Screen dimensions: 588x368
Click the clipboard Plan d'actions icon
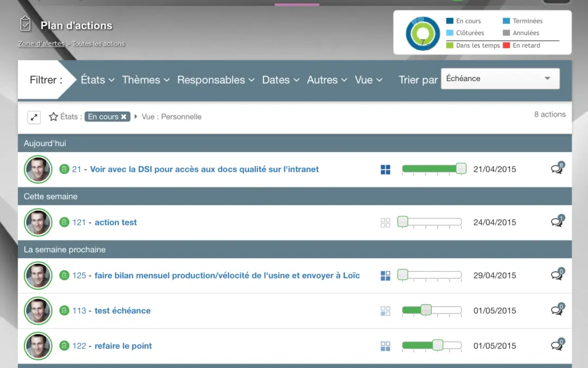(25, 24)
